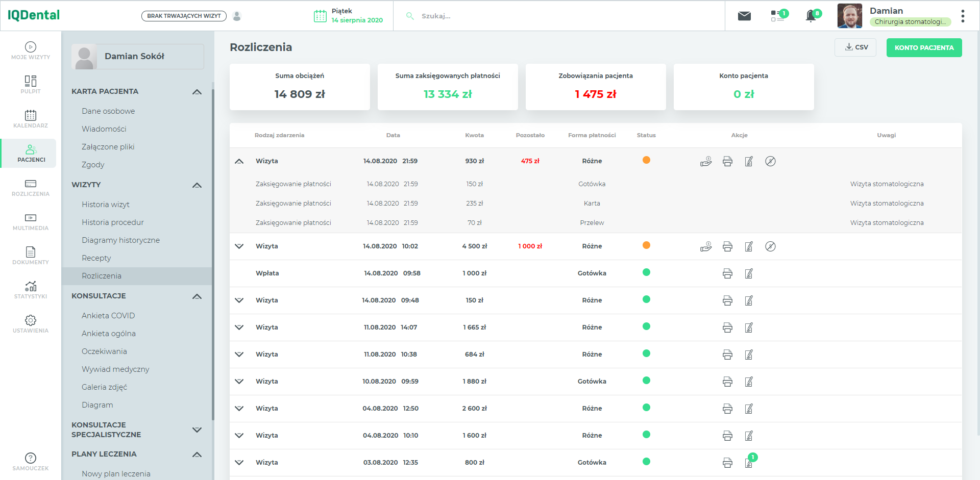Collapse Plany Leczenia section
Screen dimensions: 980x480
197,454
